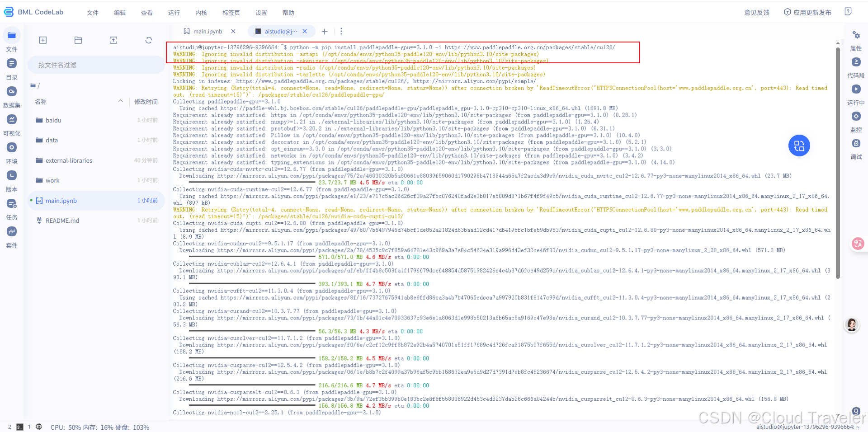Open the 任务 (Tasks) sidebar panel
Image resolution: width=868 pixels, height=432 pixels.
(x=12, y=203)
